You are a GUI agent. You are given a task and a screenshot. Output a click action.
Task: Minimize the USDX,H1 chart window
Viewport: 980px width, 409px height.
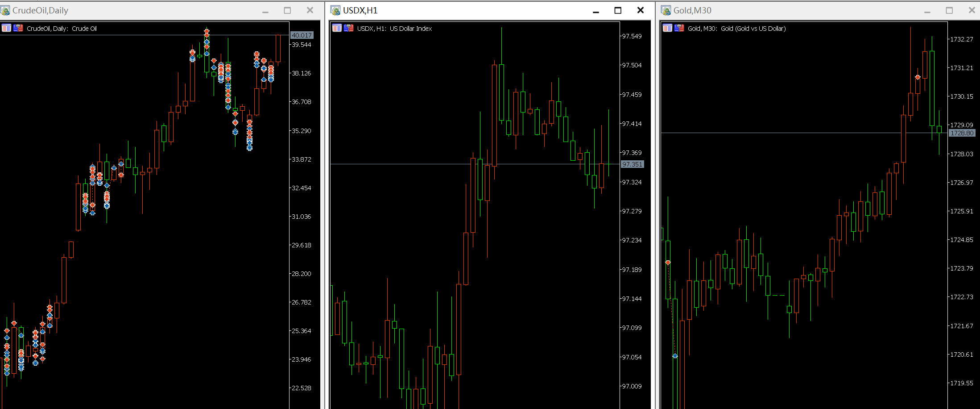coord(595,10)
